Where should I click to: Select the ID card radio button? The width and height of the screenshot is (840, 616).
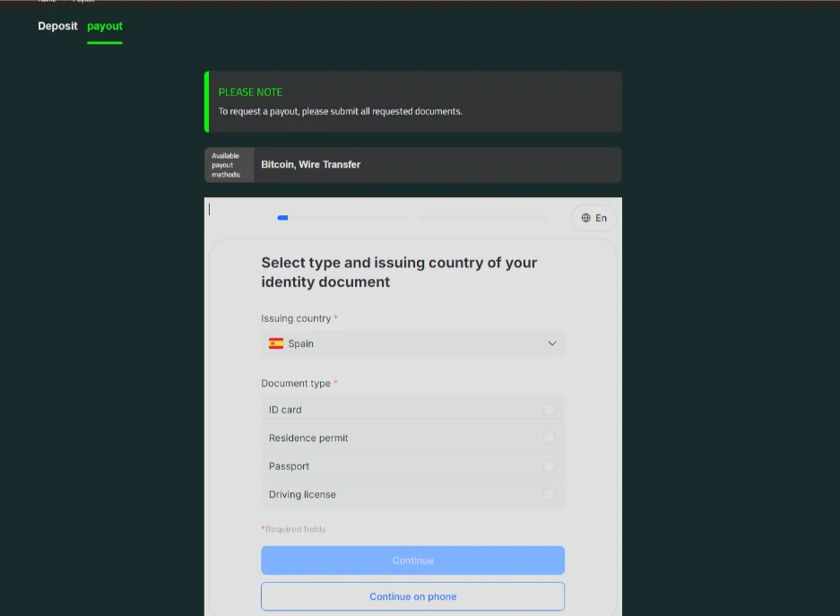click(550, 409)
